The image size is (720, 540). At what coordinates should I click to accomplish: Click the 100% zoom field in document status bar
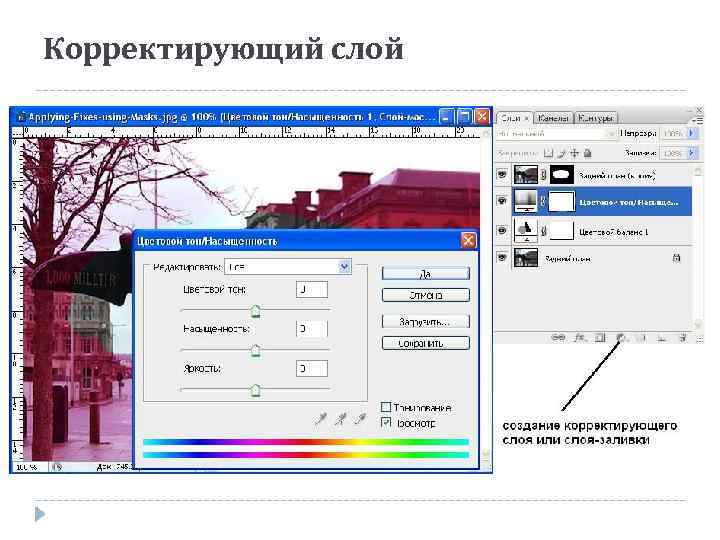[x=29, y=467]
